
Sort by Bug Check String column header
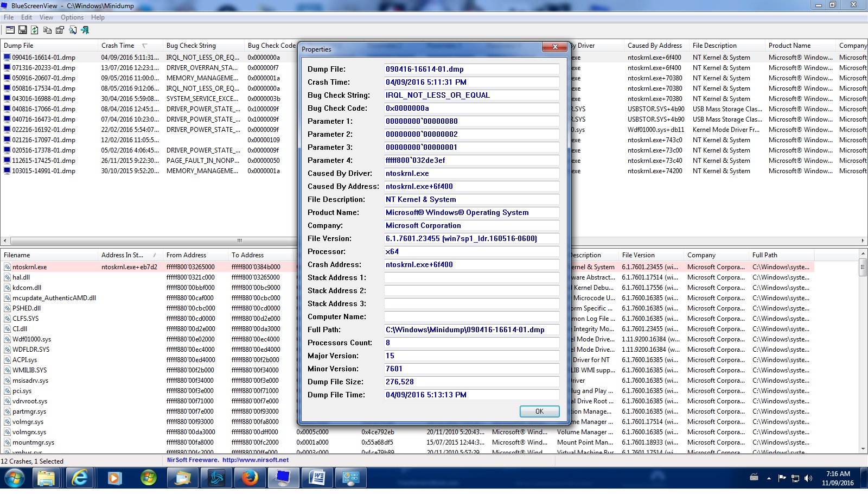[x=203, y=46]
